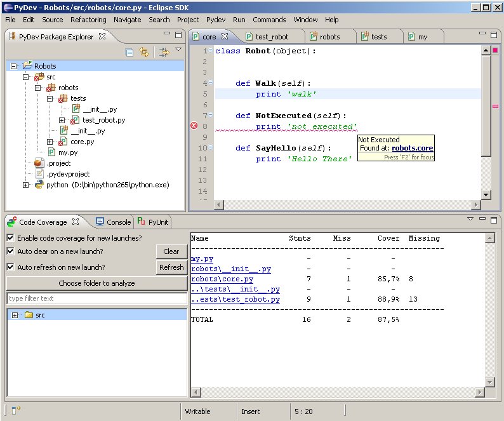Collapse the robots package node
The height and width of the screenshot is (421, 504).
point(37,88)
